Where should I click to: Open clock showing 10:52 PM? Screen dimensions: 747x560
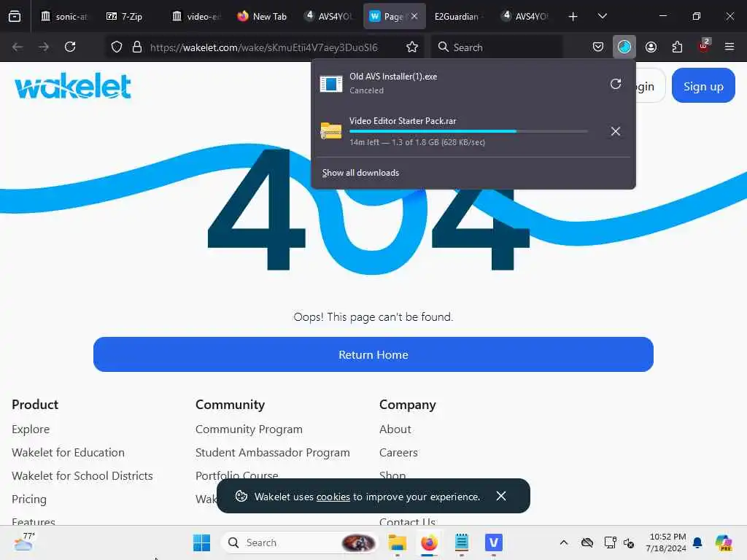[x=666, y=542]
